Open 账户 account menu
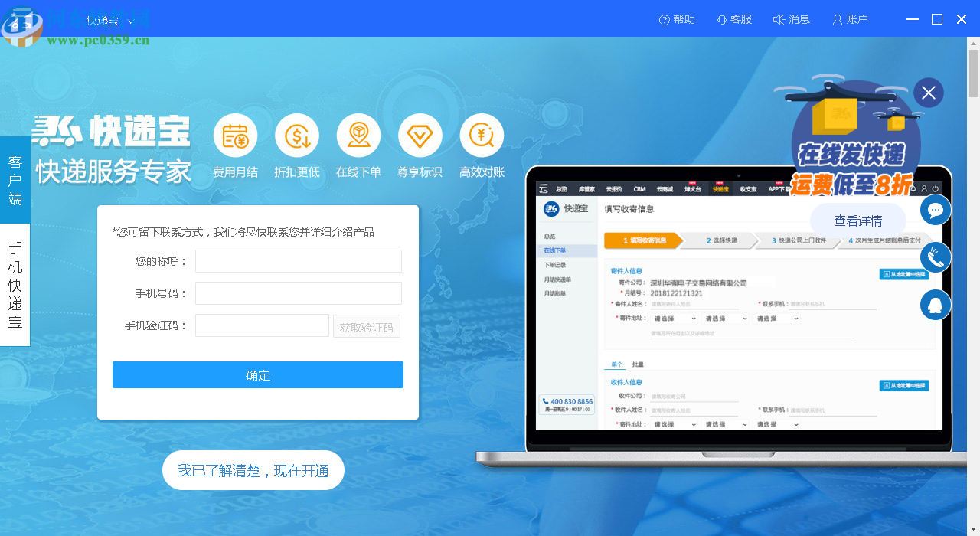This screenshot has height=536, width=980. pyautogui.click(x=851, y=19)
